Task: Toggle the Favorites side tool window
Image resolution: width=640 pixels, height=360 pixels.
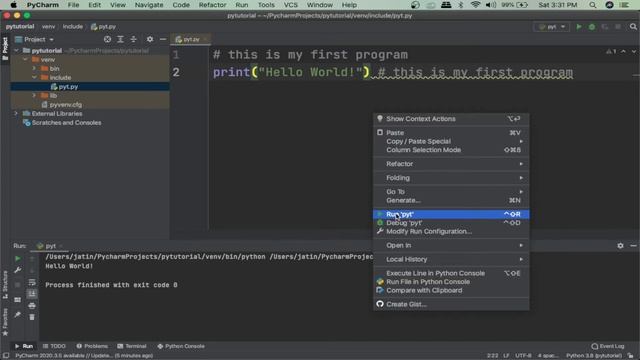Action: [5, 322]
